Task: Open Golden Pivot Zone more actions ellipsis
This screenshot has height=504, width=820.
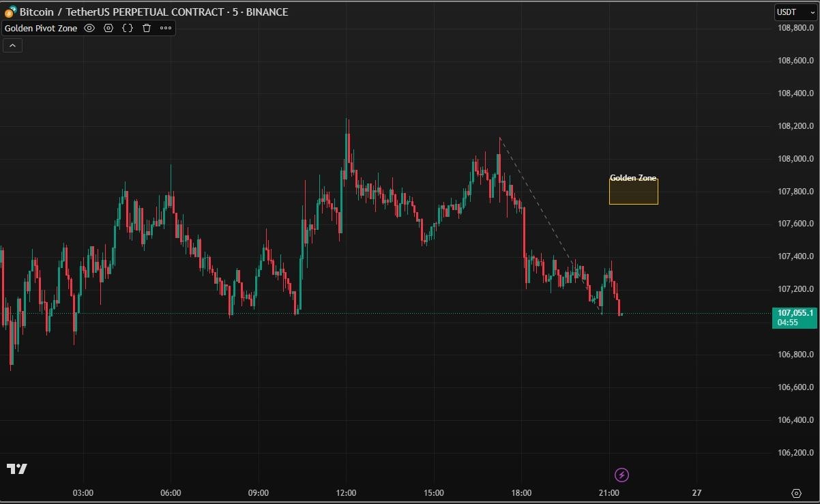Action: 164,28
